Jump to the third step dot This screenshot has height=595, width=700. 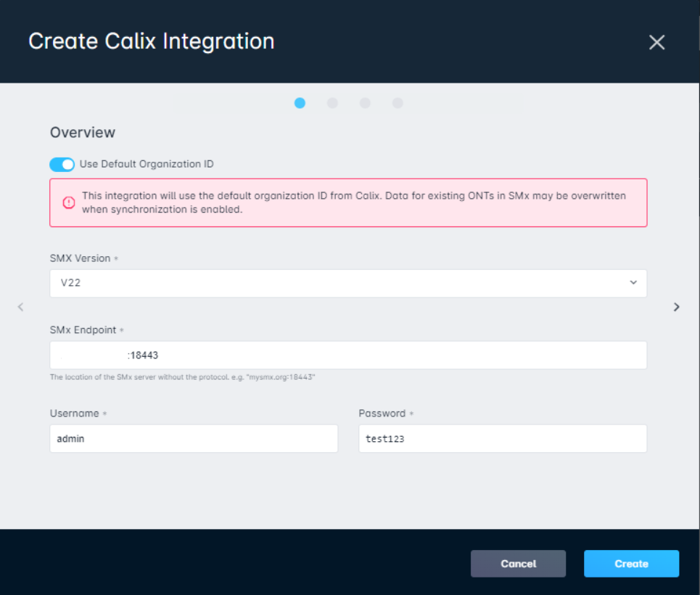click(x=365, y=103)
